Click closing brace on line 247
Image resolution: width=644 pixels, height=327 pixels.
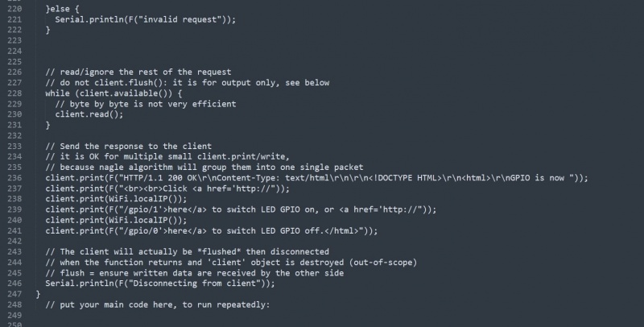click(x=38, y=294)
